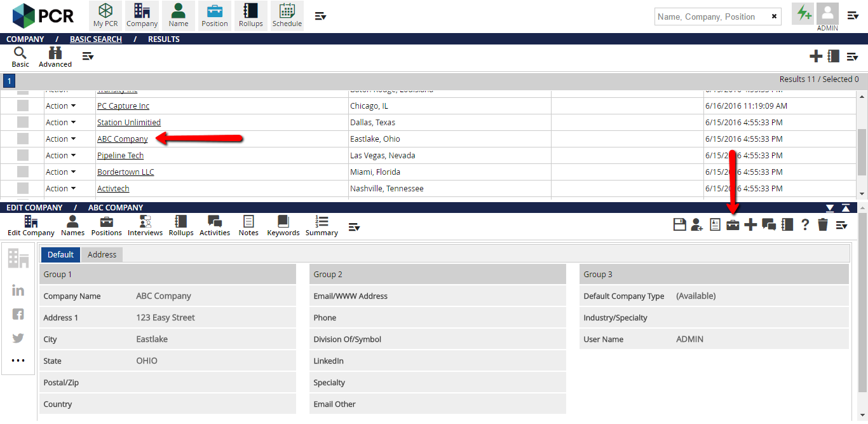The height and width of the screenshot is (424, 868).
Task: Mark the Bordertown LLC row checkbox
Action: pyautogui.click(x=23, y=172)
